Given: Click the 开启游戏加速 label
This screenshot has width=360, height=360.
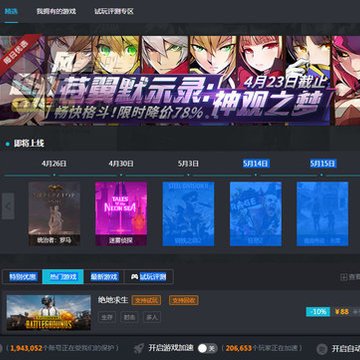Looking at the screenshot, I should 171,348.
